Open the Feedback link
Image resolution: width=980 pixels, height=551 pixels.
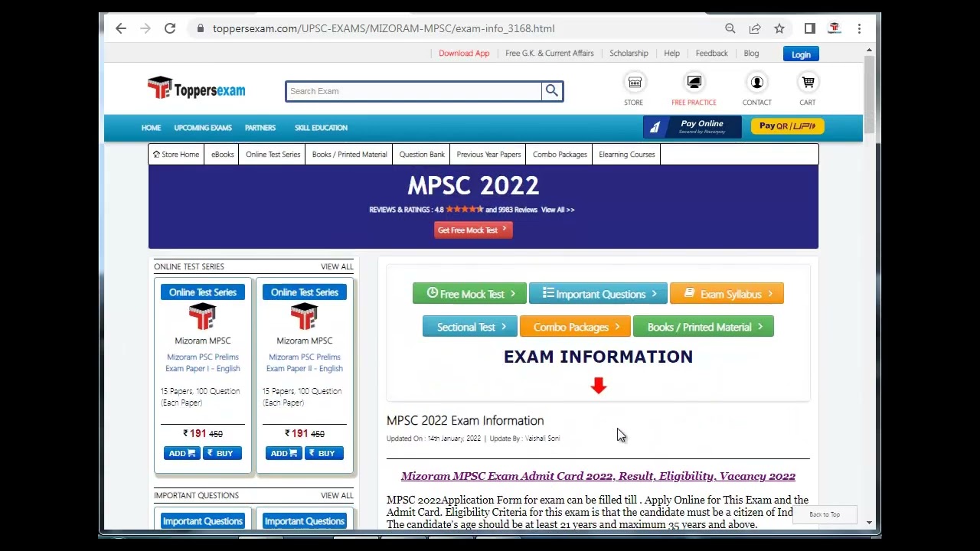click(x=712, y=54)
